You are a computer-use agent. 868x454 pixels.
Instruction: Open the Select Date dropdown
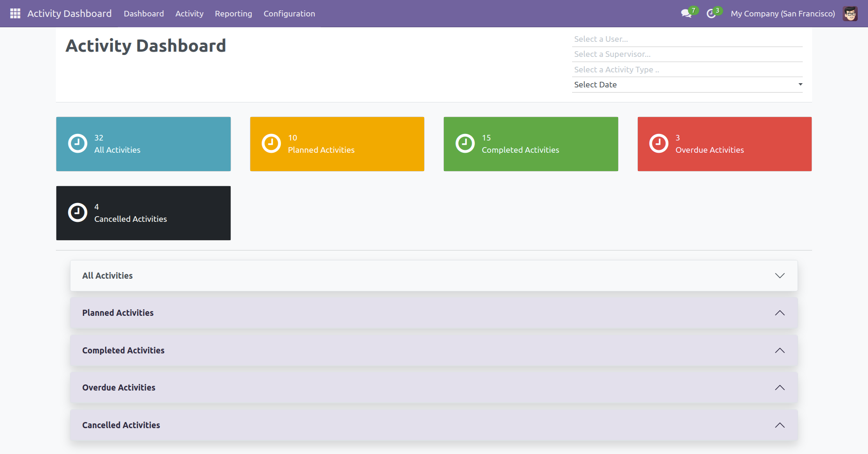(687, 85)
